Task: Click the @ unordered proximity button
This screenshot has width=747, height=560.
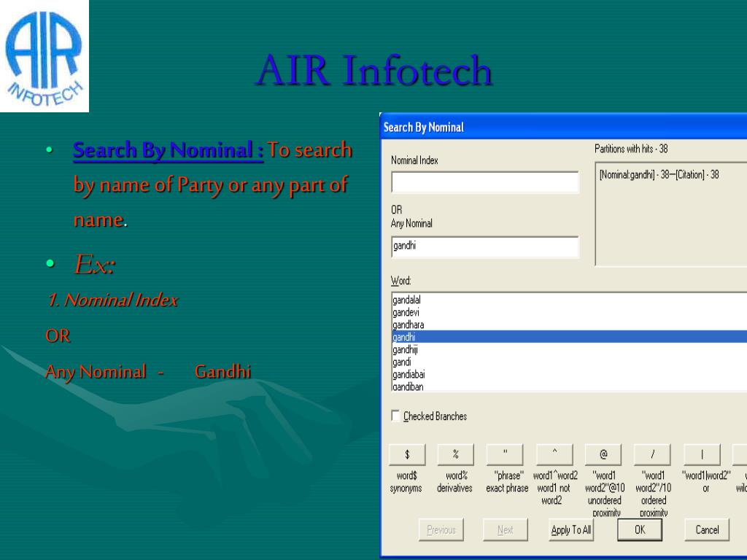Action: pyautogui.click(x=603, y=454)
